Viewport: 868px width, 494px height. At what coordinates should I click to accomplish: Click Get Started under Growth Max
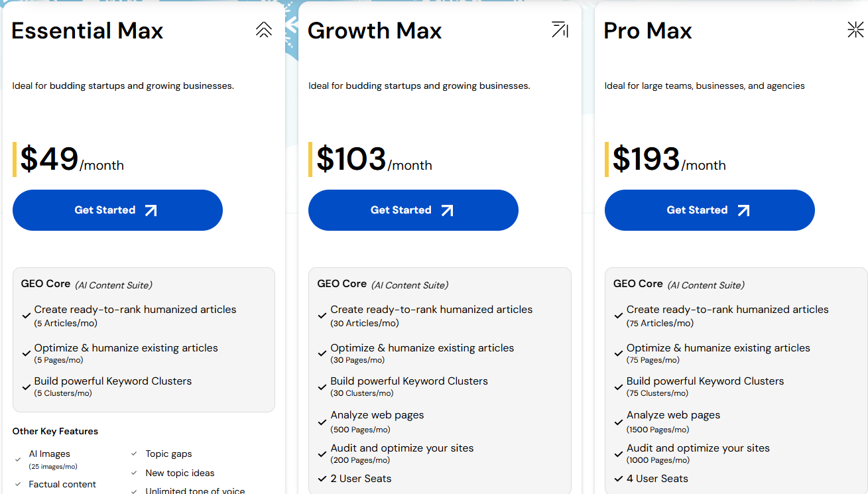413,210
